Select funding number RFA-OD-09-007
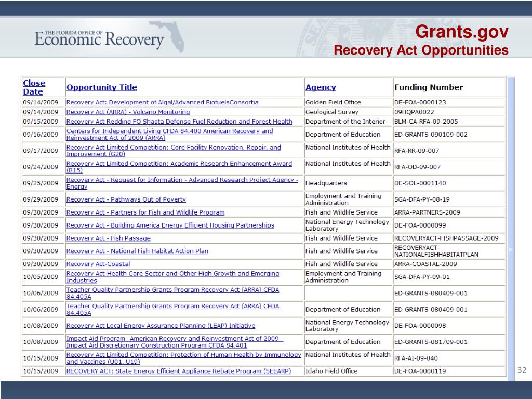532x399 pixels. (417, 167)
